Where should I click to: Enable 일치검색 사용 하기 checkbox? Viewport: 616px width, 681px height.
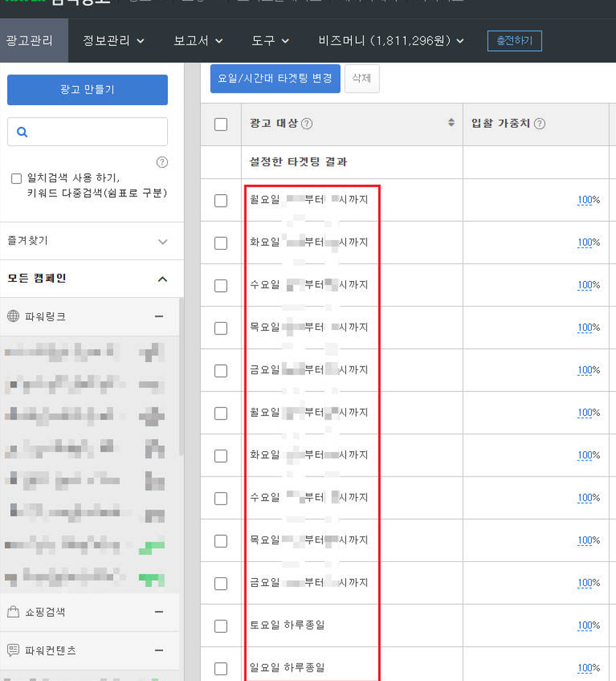[17, 179]
